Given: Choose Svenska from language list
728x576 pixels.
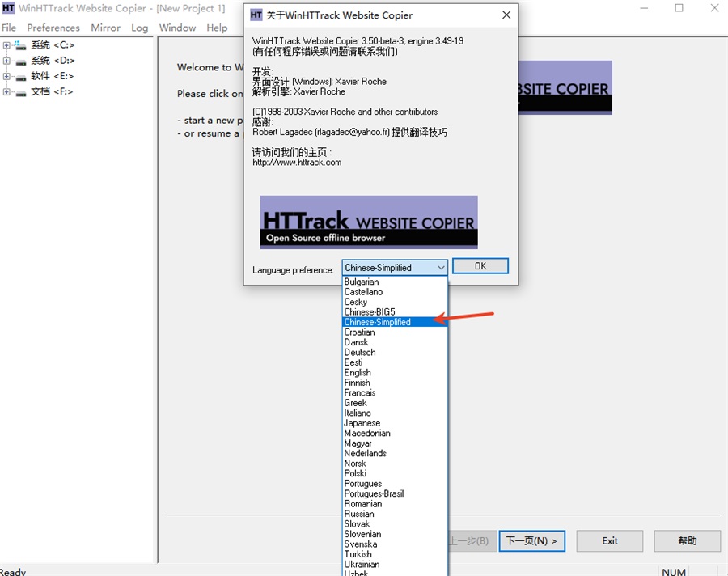Looking at the screenshot, I should point(395,544).
